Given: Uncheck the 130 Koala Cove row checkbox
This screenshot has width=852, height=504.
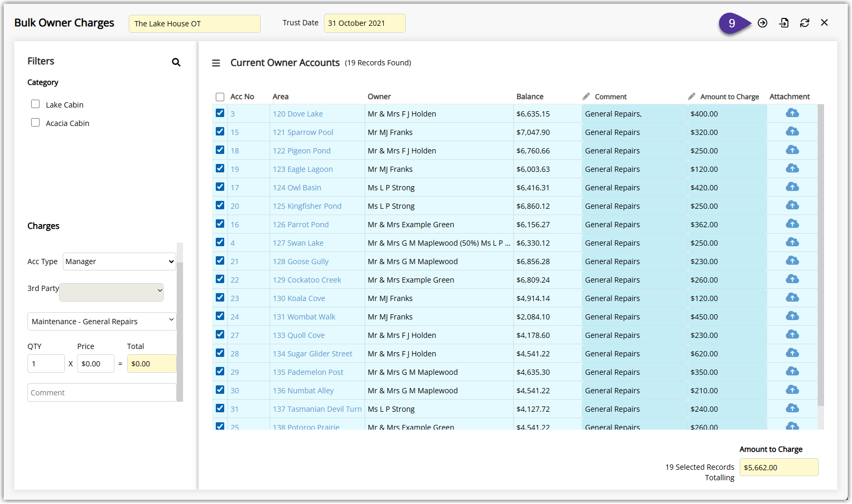Looking at the screenshot, I should coord(220,297).
